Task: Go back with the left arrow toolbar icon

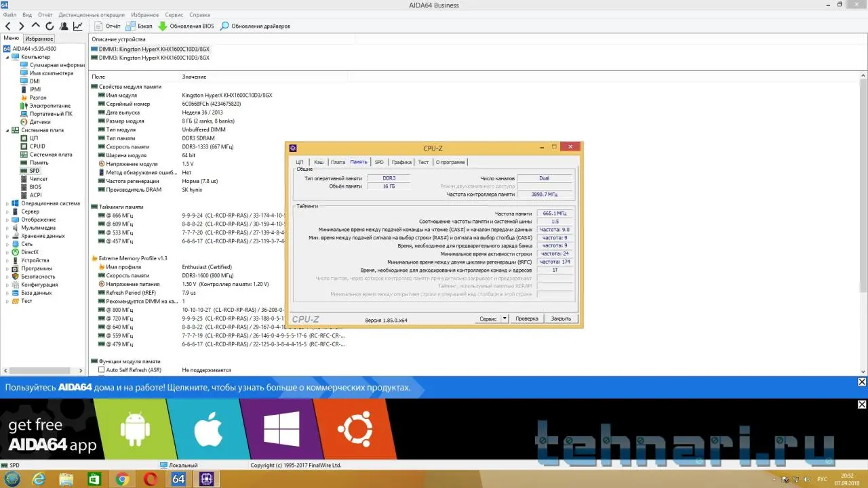Action: [x=8, y=26]
